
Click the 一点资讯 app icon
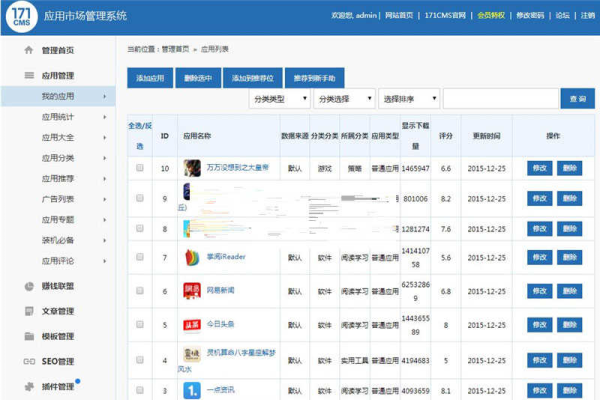click(x=192, y=390)
